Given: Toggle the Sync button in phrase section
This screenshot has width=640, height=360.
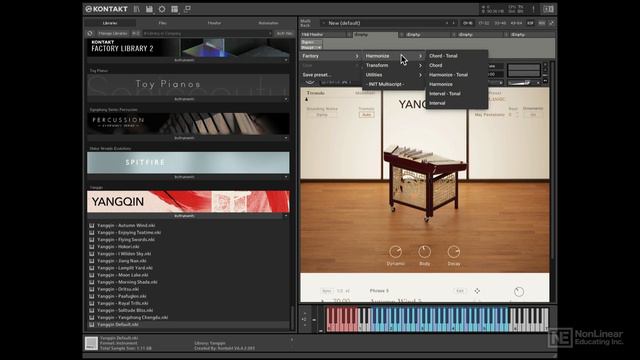Looking at the screenshot, I should (x=327, y=291).
